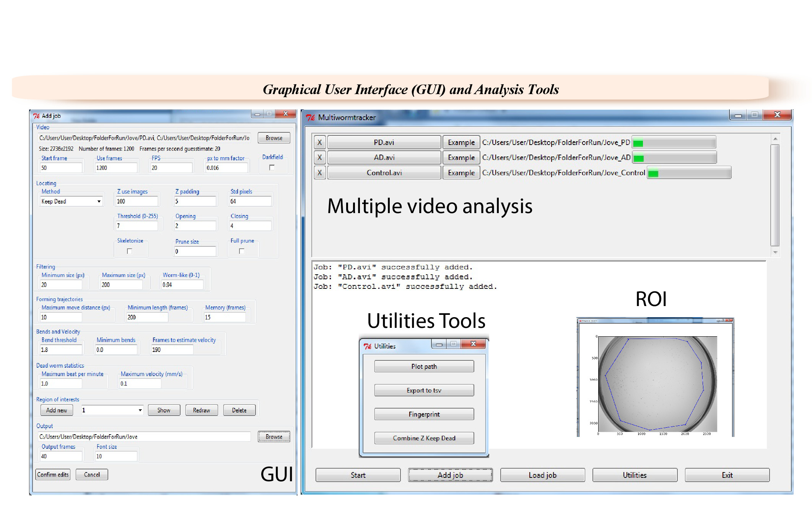Click the PD.avi progress bar
The image size is (812, 518).
[x=674, y=143]
